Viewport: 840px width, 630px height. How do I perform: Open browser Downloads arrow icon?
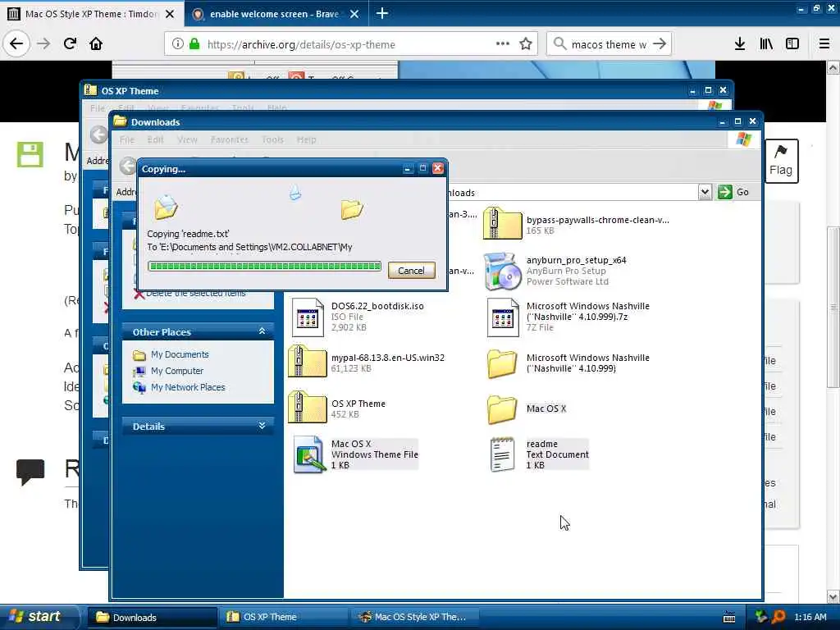(740, 44)
